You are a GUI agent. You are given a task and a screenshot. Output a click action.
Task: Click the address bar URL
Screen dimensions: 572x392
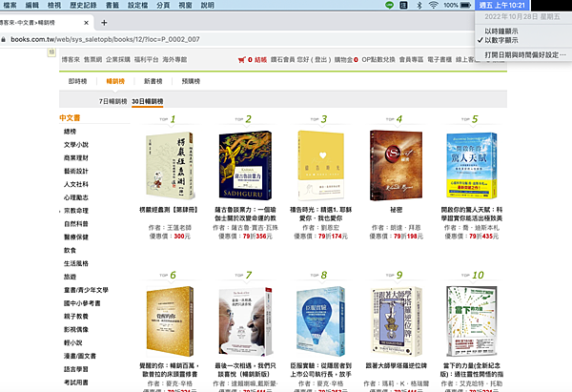105,39
